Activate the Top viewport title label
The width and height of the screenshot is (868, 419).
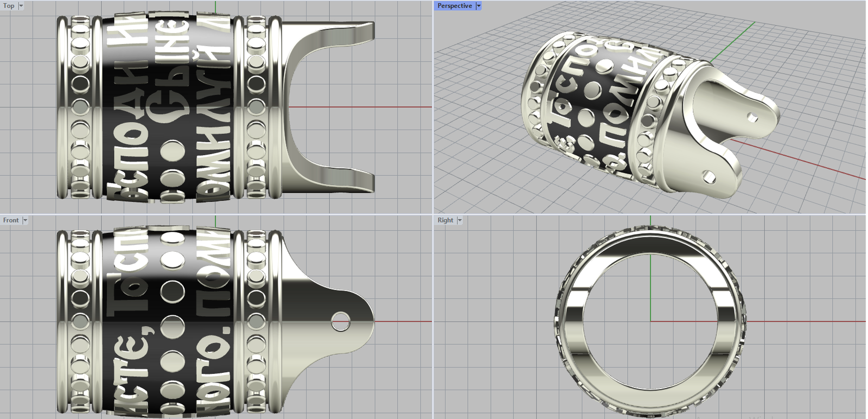pos(9,6)
